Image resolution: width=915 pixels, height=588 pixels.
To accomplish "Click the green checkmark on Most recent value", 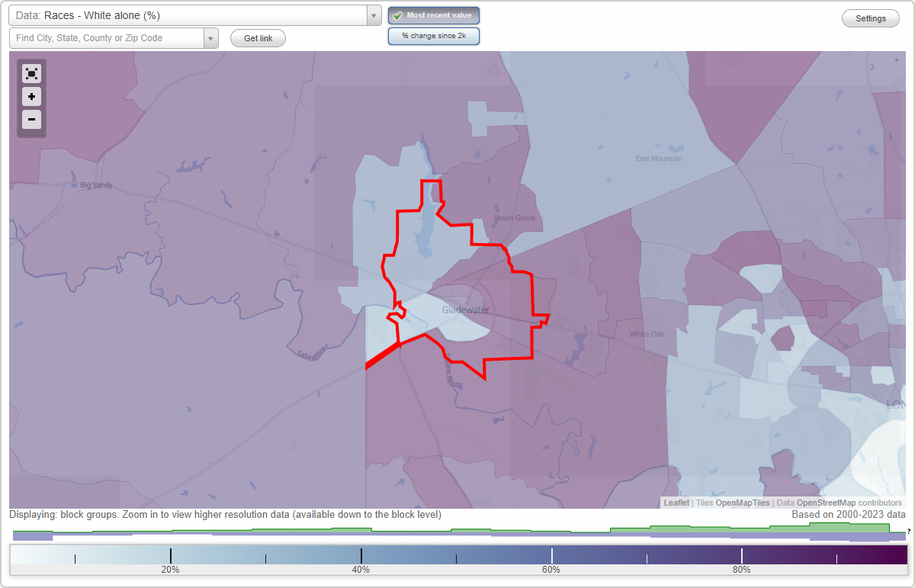I will click(x=397, y=14).
